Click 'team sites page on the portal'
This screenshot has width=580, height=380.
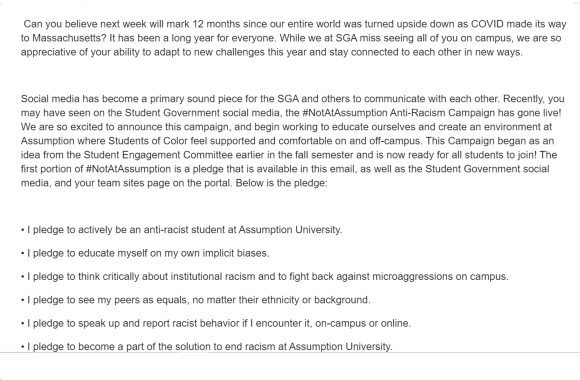(x=164, y=183)
